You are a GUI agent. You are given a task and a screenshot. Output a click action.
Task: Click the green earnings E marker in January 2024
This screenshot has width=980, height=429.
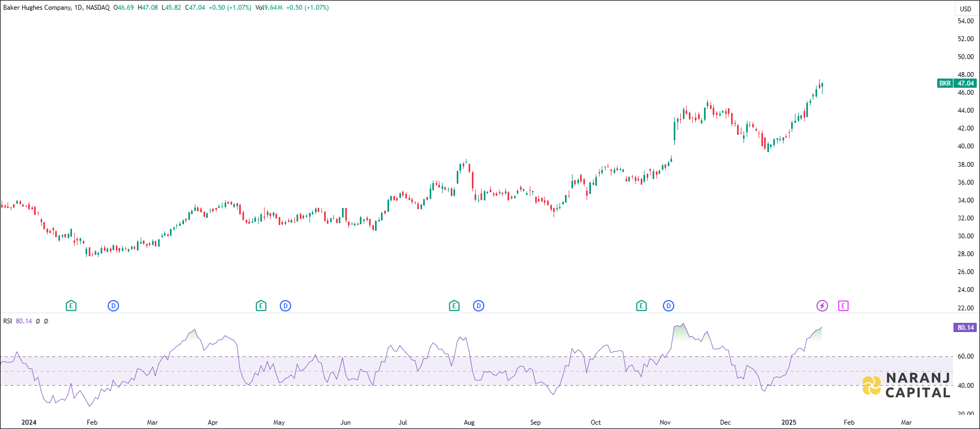[x=71, y=306]
